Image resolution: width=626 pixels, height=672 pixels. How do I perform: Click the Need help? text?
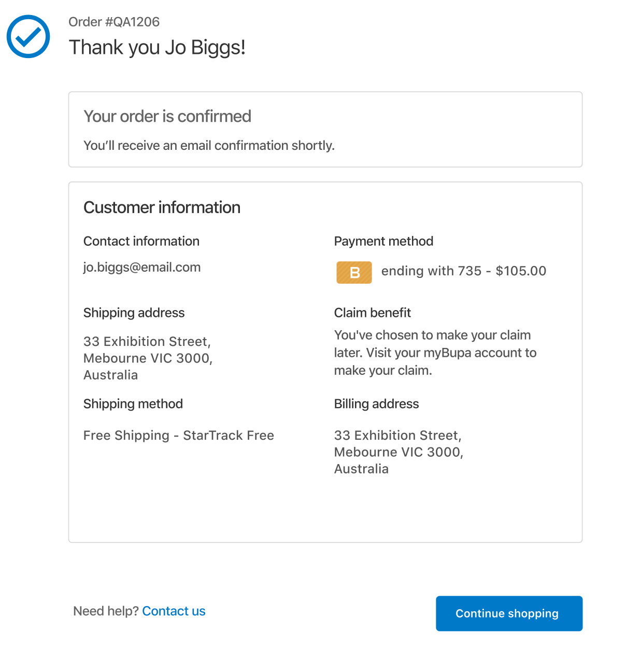[106, 611]
